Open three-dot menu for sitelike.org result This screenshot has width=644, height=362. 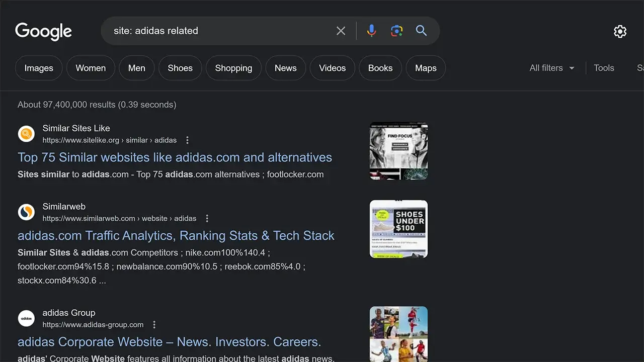pyautogui.click(x=188, y=140)
